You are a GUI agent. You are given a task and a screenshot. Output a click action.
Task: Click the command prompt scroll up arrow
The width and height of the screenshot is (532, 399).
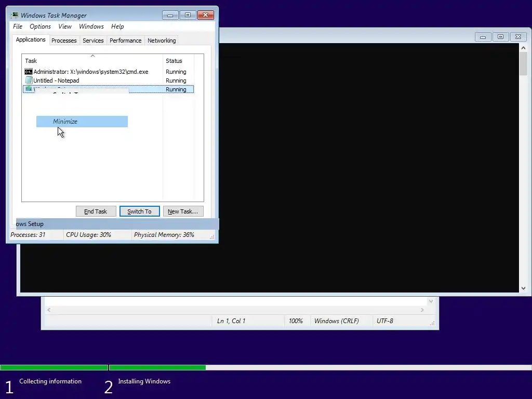point(524,48)
